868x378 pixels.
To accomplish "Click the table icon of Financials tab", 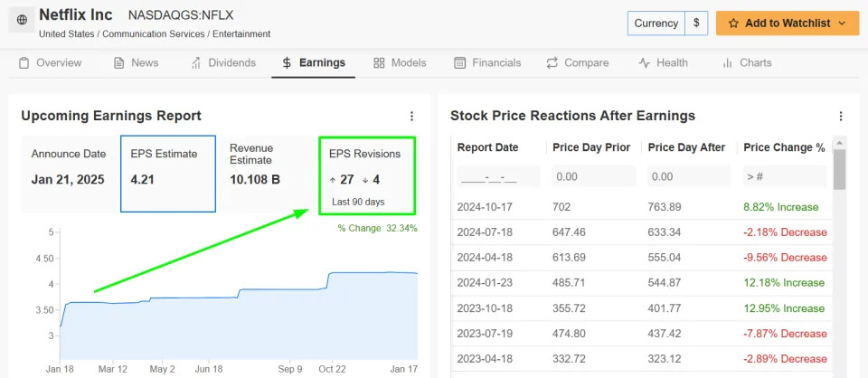I will (x=459, y=62).
